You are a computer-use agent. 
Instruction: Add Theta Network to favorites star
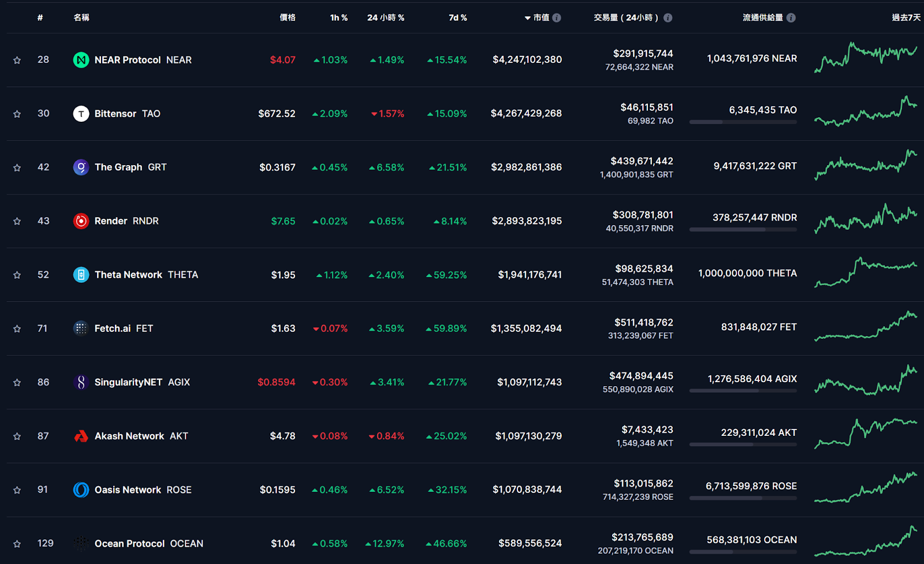coord(17,275)
